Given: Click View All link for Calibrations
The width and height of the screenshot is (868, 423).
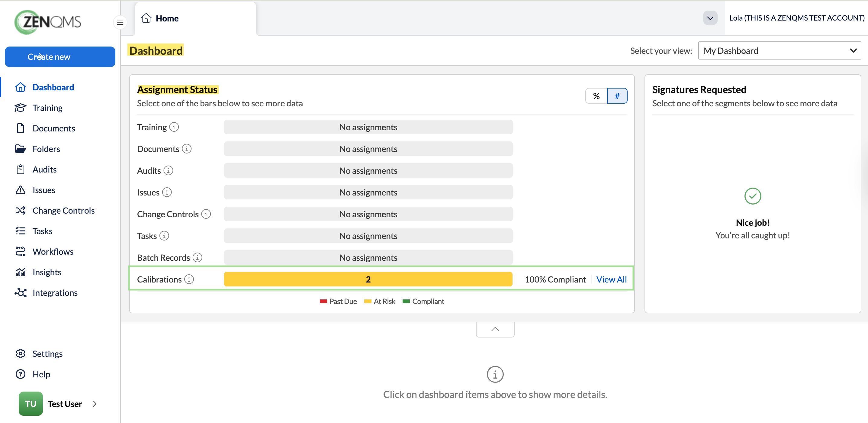Looking at the screenshot, I should (x=611, y=279).
